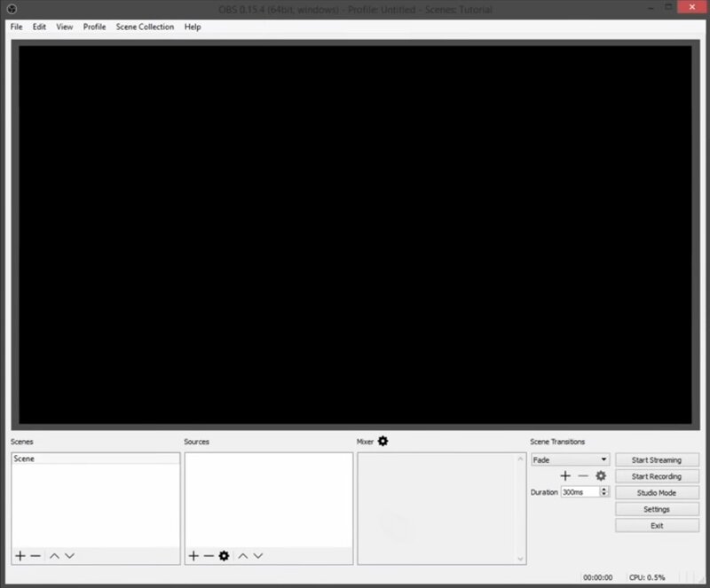Image resolution: width=710 pixels, height=588 pixels.
Task: Close the OBS window
Action: [x=692, y=7]
